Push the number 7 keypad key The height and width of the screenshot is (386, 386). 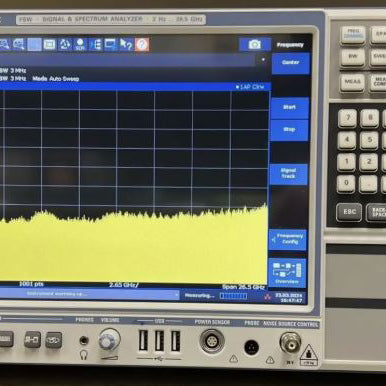coord(348,118)
